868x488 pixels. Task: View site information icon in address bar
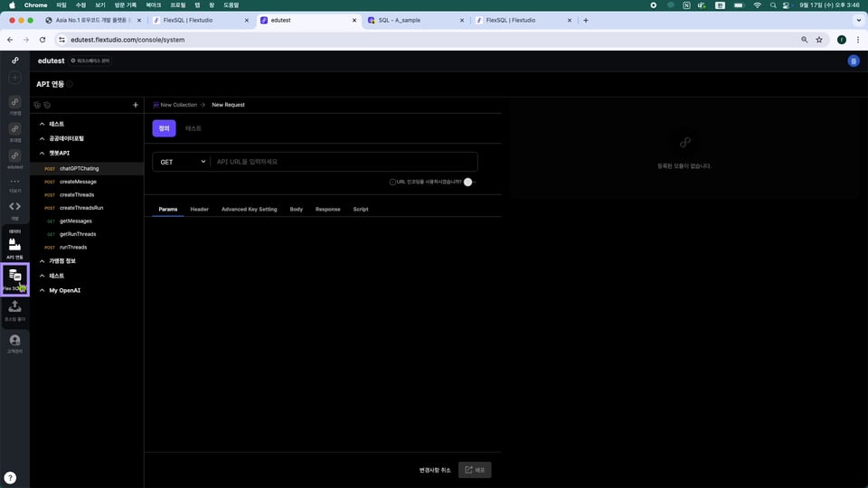tap(62, 40)
